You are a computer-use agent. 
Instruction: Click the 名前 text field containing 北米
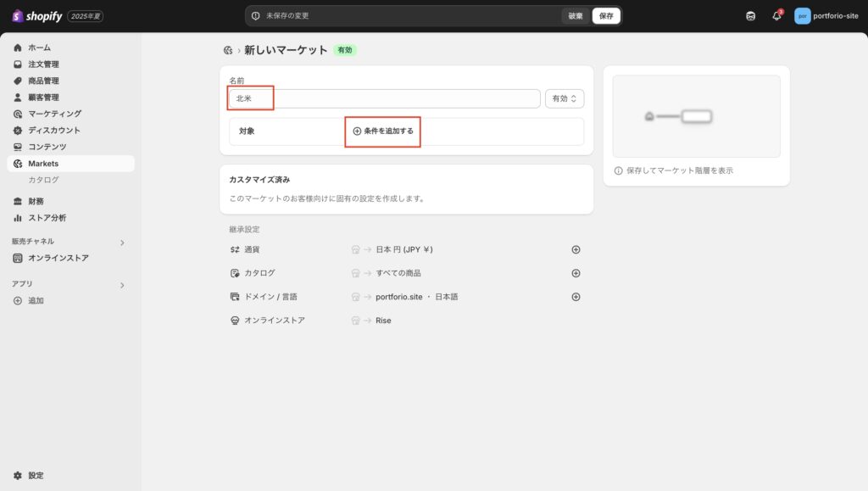(x=384, y=99)
